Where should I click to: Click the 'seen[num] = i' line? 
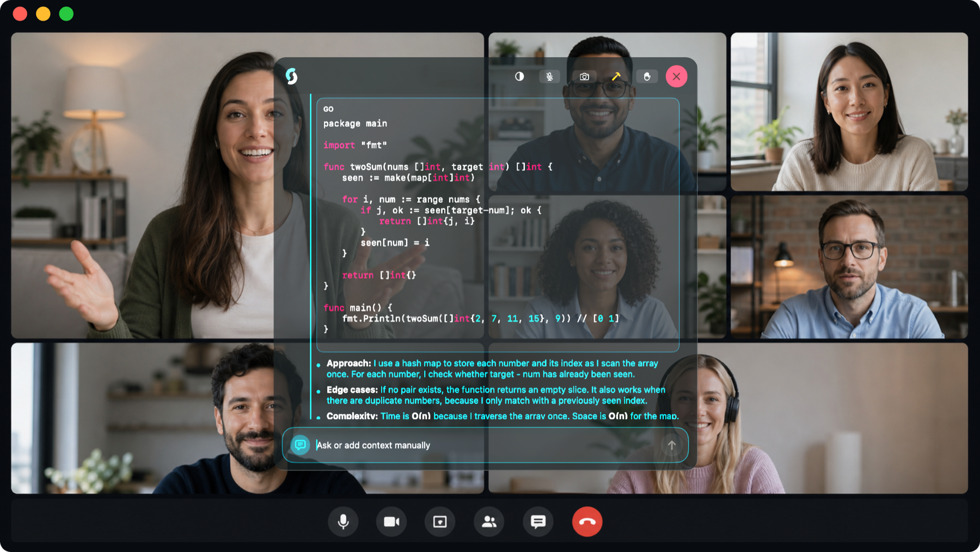[395, 242]
